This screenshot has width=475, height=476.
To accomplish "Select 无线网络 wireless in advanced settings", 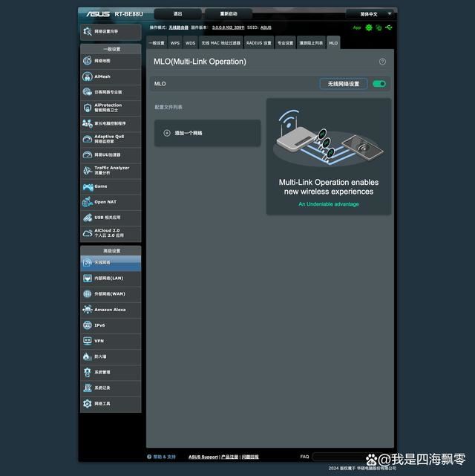I will click(x=111, y=263).
